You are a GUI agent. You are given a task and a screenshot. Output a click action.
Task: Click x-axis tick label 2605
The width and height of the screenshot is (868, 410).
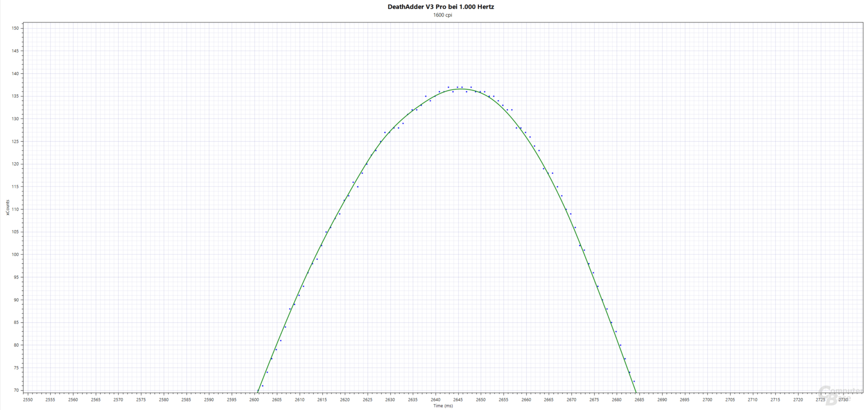[x=277, y=400]
